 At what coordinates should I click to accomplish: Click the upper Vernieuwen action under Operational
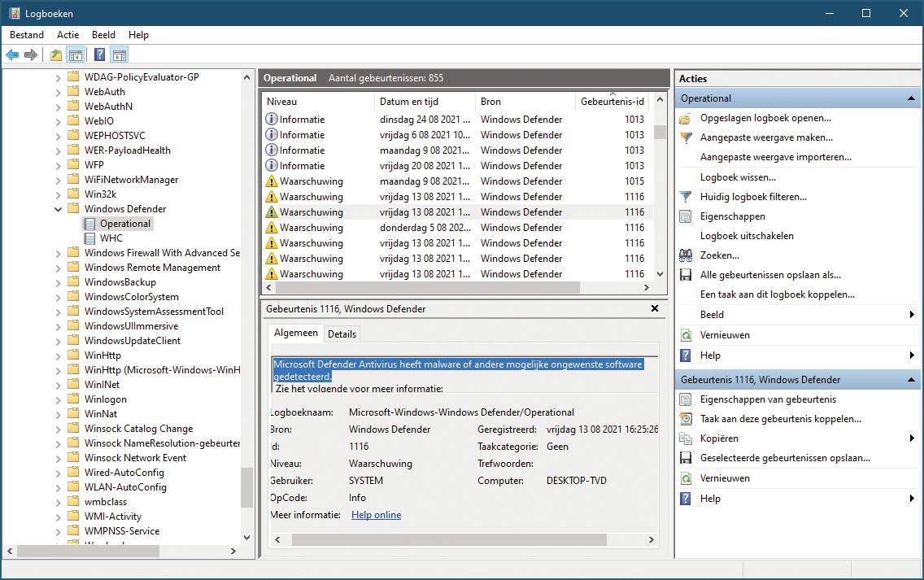pyautogui.click(x=725, y=335)
